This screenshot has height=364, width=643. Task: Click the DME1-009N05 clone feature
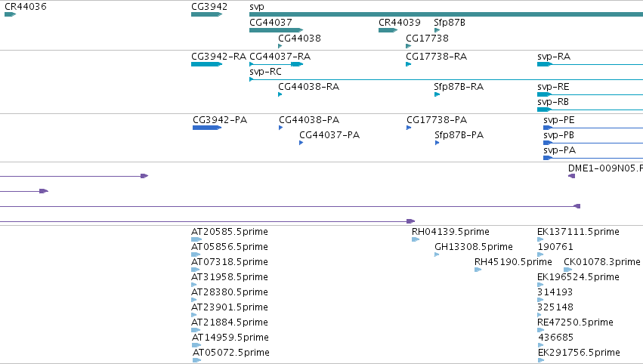(572, 176)
